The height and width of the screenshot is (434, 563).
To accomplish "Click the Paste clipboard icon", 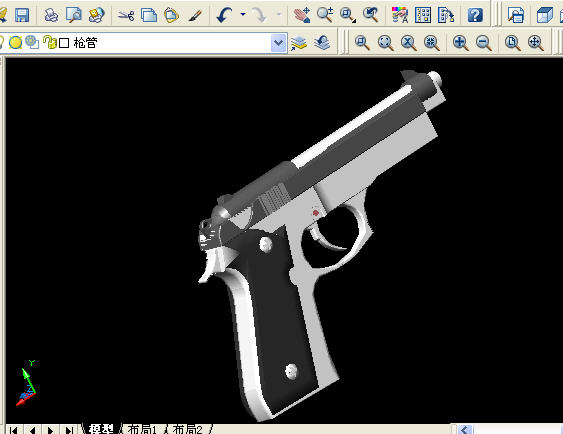I will [171, 15].
